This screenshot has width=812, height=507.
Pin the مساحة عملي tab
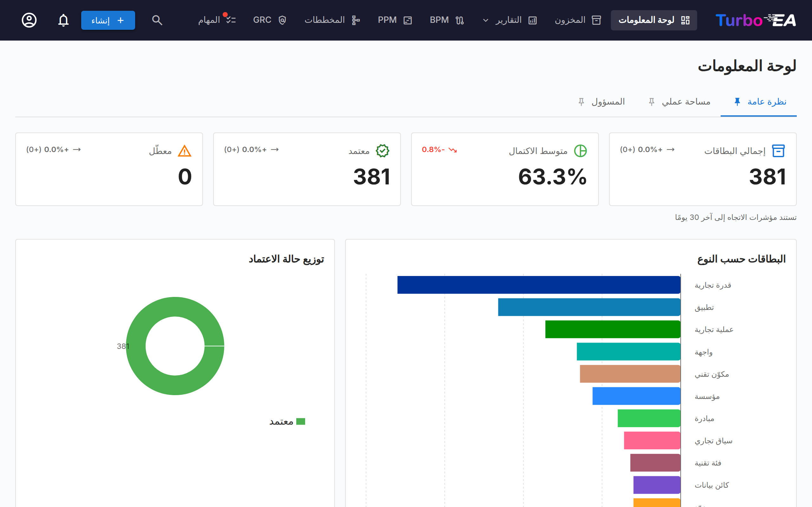[652, 102]
